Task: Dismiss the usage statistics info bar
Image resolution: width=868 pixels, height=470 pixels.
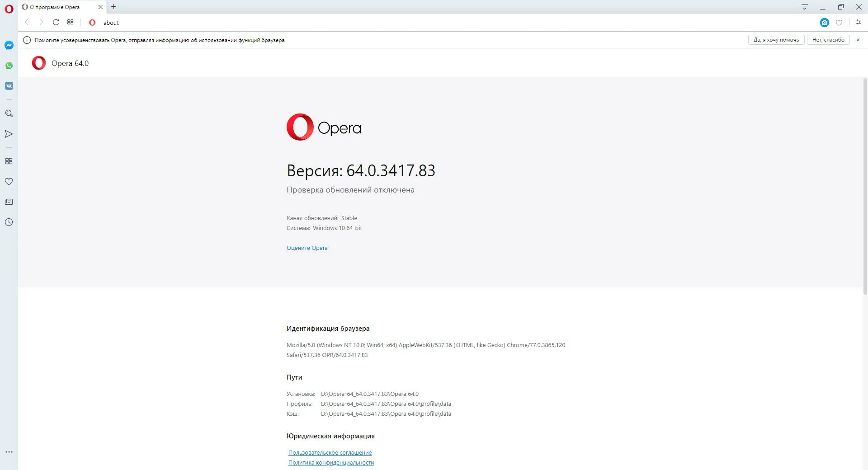Action: (858, 40)
